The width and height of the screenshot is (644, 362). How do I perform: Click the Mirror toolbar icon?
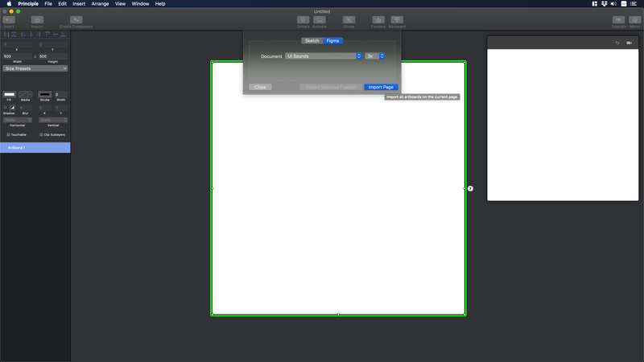634,19
